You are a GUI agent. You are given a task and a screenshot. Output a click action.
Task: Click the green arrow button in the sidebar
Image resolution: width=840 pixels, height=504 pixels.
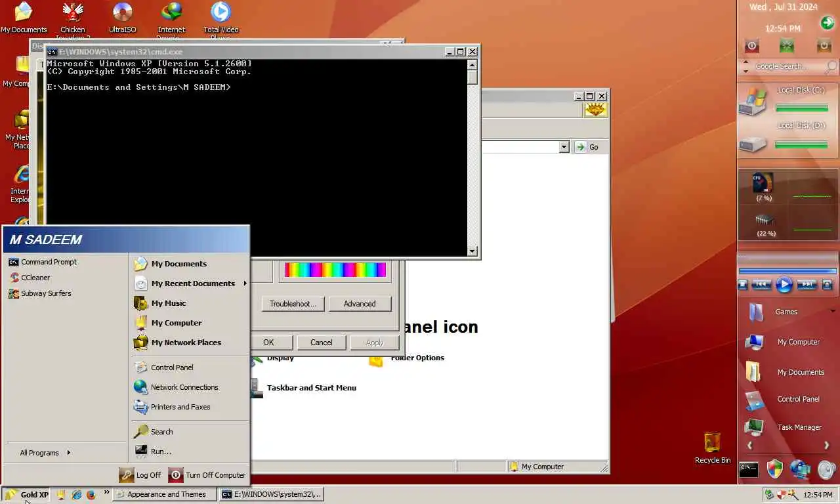coord(827,24)
